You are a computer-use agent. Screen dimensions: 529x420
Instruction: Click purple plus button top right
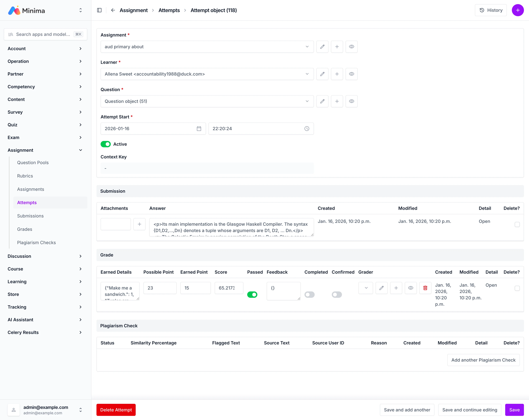518,10
